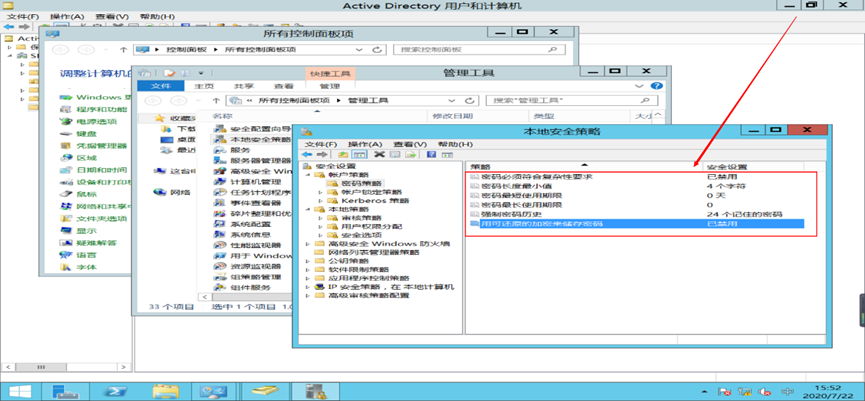Screen dimensions: 865x401
Task: Click Up arrow in 管理工具 explorer navigation
Action: [x=217, y=101]
